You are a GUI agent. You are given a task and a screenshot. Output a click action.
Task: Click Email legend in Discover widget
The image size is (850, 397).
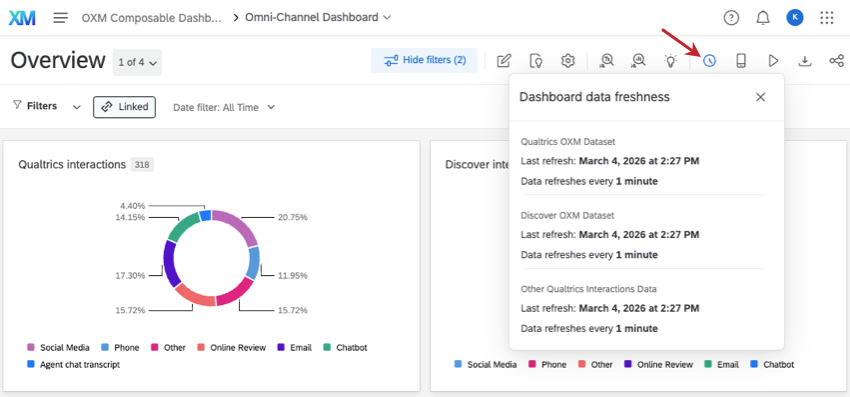coord(722,364)
